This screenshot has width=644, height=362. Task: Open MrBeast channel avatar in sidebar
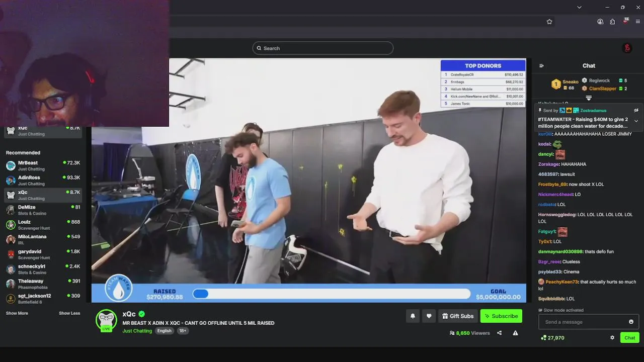pyautogui.click(x=11, y=165)
